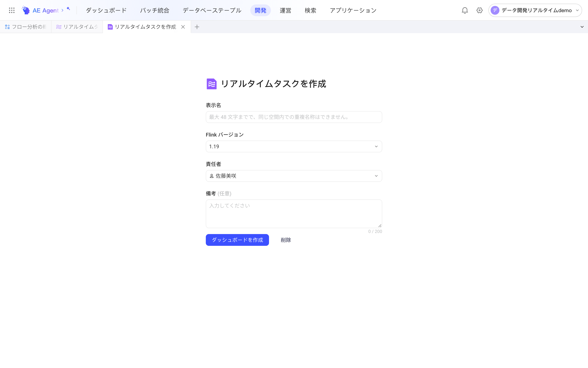Expand the tab list chevron at far right

point(582,27)
